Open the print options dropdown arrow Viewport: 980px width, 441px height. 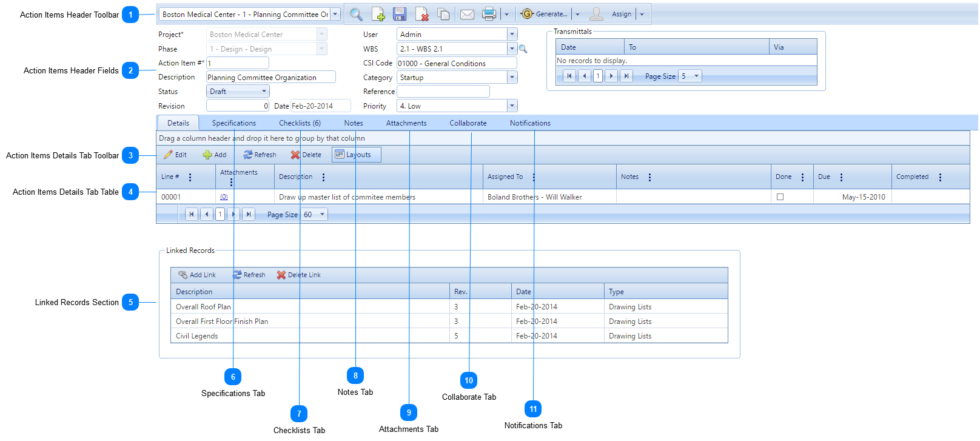coord(506,14)
